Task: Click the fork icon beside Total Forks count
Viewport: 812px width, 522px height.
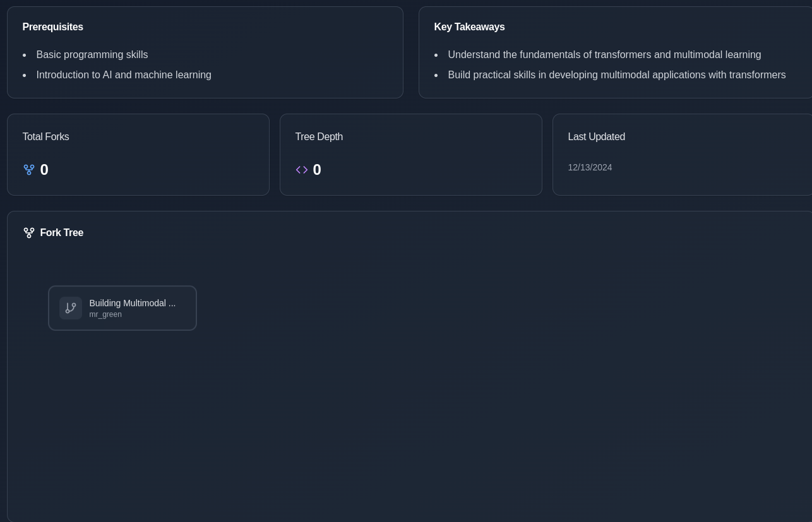Action: click(29, 170)
